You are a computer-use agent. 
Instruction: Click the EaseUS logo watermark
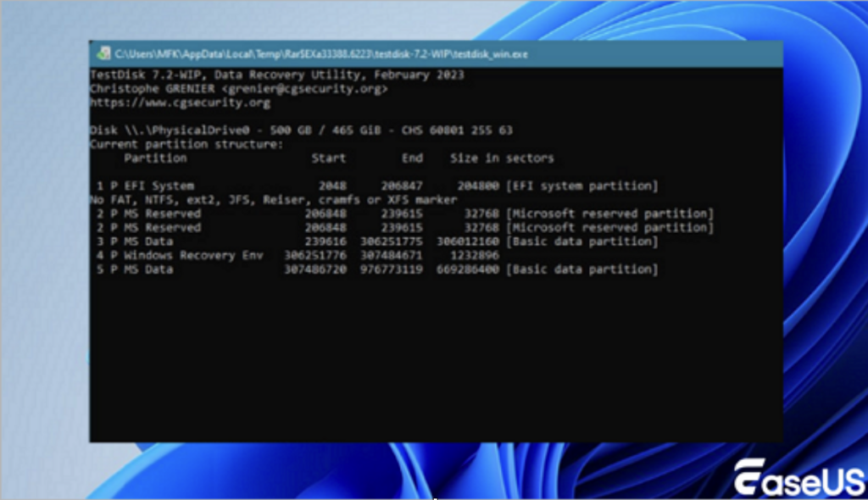coord(798,478)
